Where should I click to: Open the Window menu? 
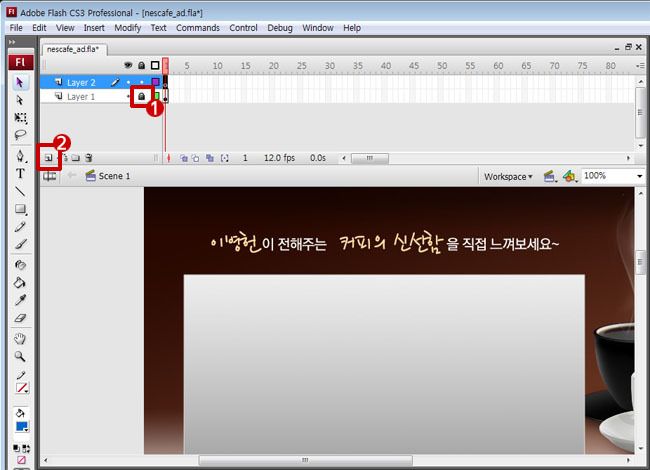(318, 28)
